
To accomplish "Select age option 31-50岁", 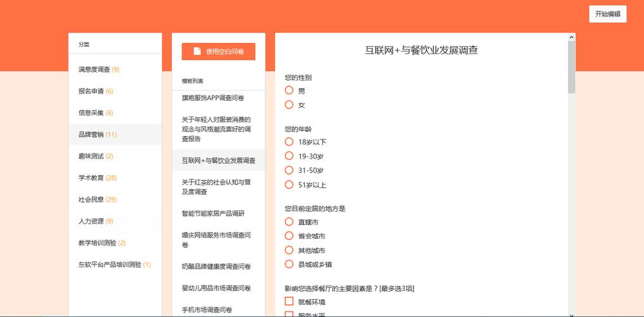I will click(289, 170).
